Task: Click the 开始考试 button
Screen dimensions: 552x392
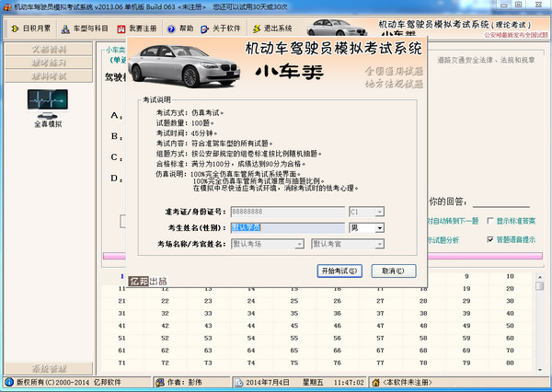Action: (339, 271)
